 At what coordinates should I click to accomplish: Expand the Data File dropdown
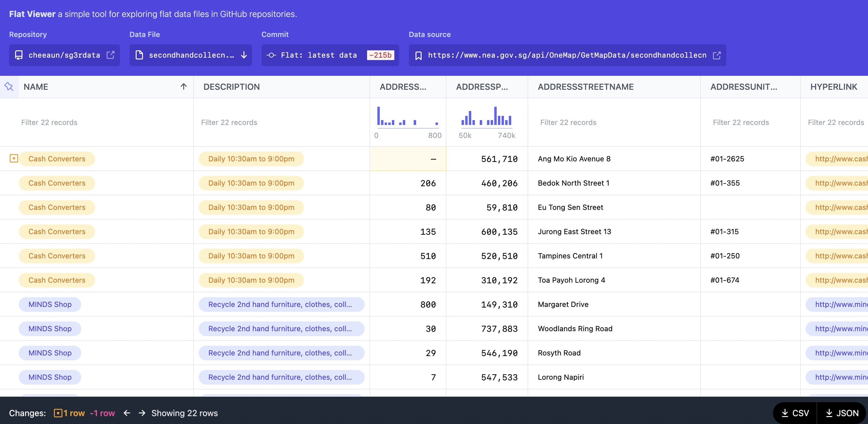pos(191,55)
